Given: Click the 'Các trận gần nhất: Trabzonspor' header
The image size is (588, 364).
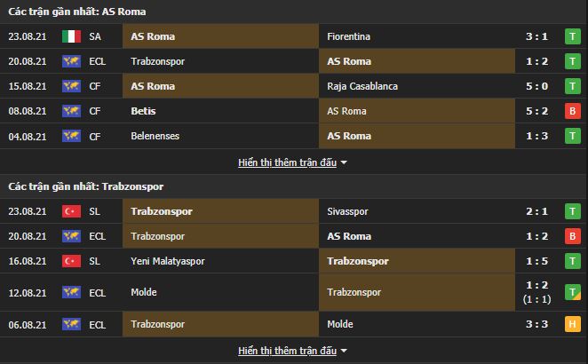Looking at the screenshot, I should click(86, 186).
